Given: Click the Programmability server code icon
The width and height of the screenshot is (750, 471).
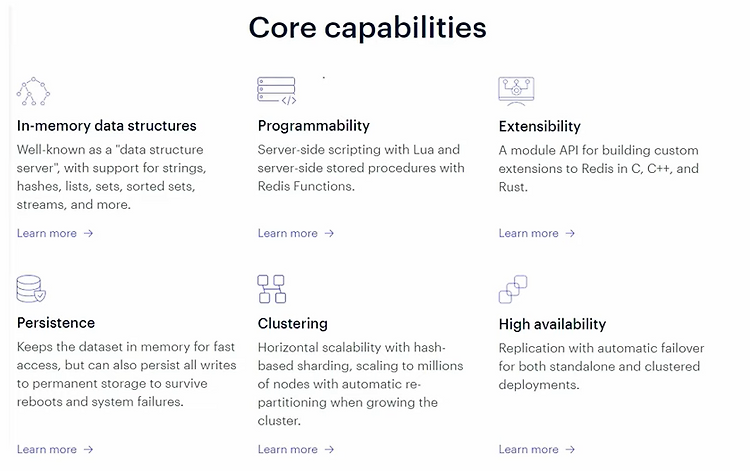Looking at the screenshot, I should click(x=276, y=90).
